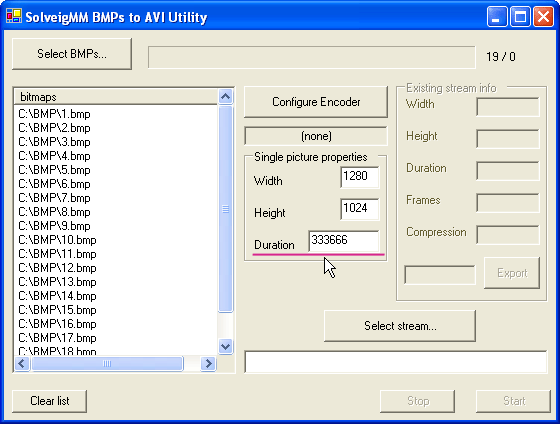
Task: Minimize the SolveigMM window
Action: click(x=496, y=16)
